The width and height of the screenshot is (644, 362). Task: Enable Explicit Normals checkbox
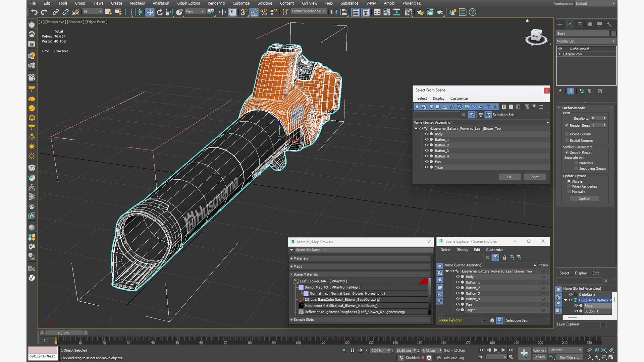(567, 141)
